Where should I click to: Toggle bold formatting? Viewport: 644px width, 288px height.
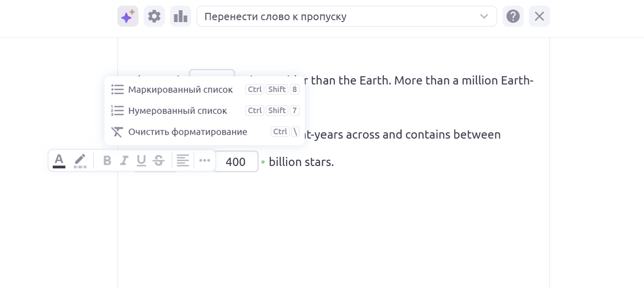click(107, 161)
